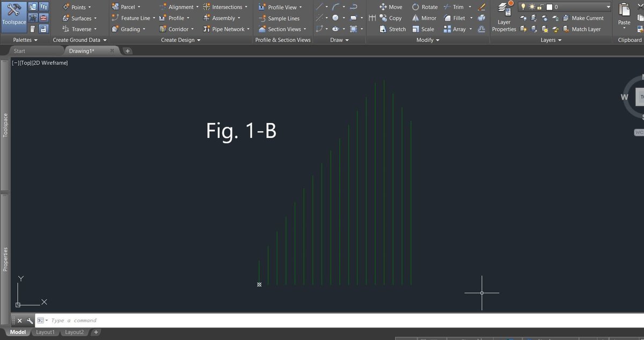Click the white color swatch for layer 0
The height and width of the screenshot is (340, 644).
[x=549, y=6]
